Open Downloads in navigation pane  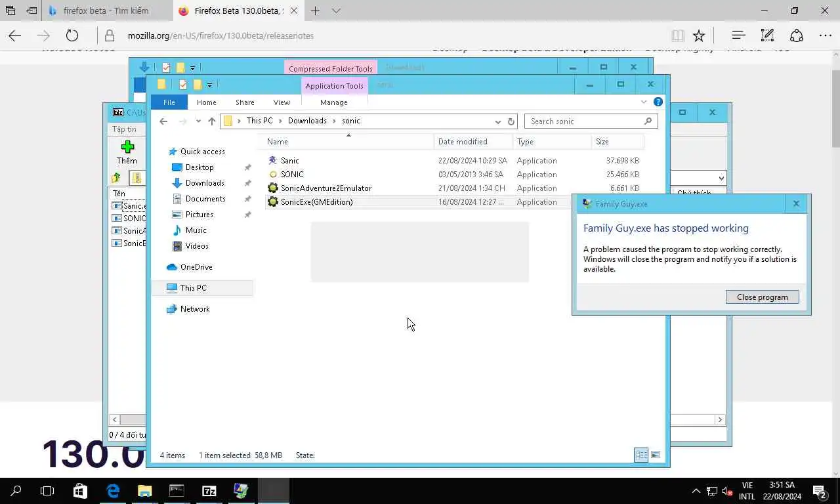[205, 183]
